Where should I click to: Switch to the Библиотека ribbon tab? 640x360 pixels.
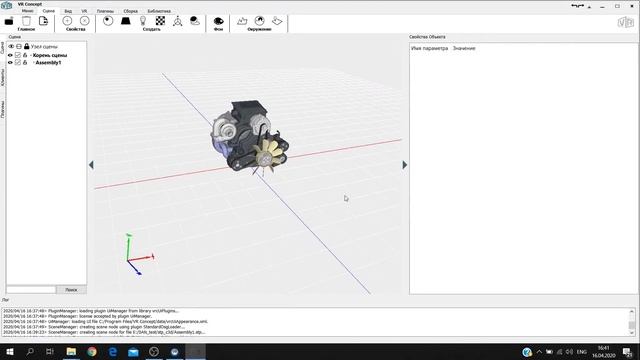[x=159, y=11]
